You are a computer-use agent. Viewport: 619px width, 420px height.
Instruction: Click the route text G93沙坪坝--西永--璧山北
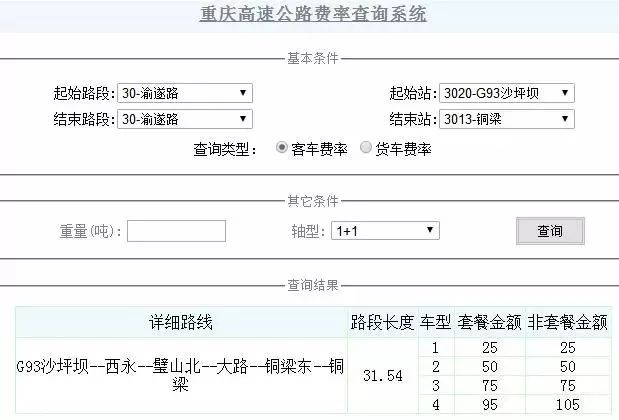pyautogui.click(x=109, y=367)
